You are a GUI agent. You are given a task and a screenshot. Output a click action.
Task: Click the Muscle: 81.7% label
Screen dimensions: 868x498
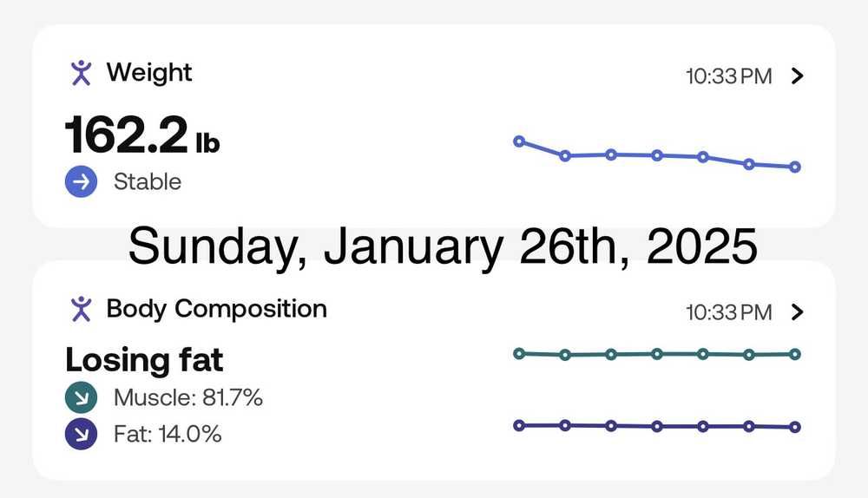[x=188, y=399]
